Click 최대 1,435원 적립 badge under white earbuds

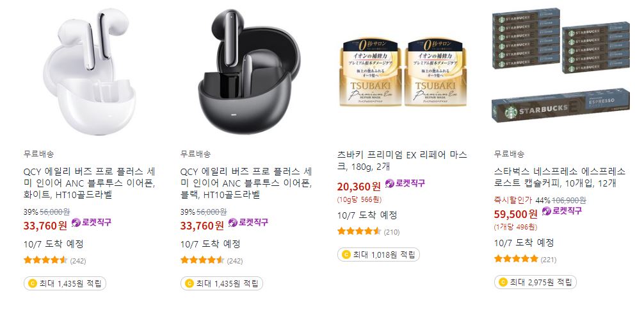coord(65,283)
